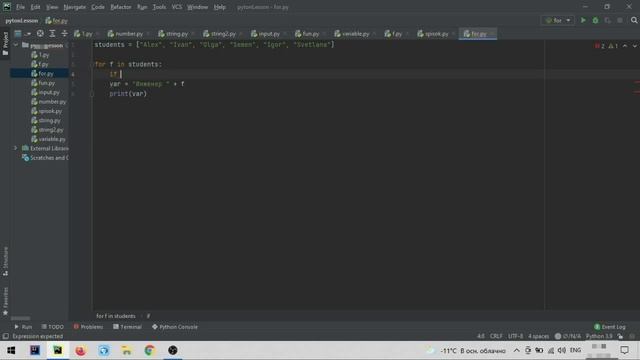Expand External Libraries node

coord(16,148)
